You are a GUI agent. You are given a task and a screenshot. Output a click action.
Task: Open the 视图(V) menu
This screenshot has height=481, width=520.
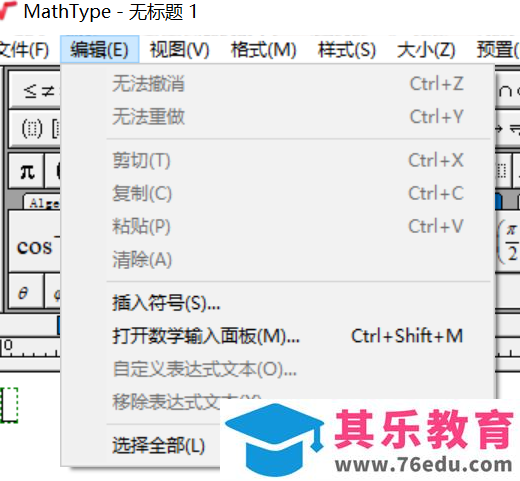click(x=179, y=50)
